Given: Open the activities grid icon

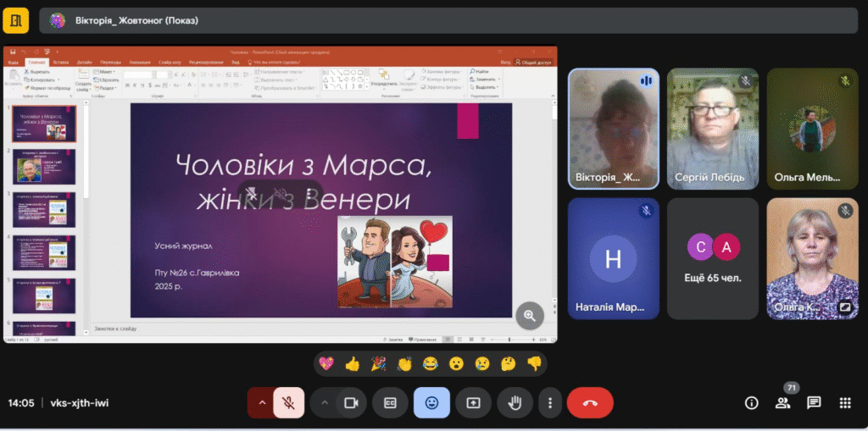Looking at the screenshot, I should pos(844,403).
